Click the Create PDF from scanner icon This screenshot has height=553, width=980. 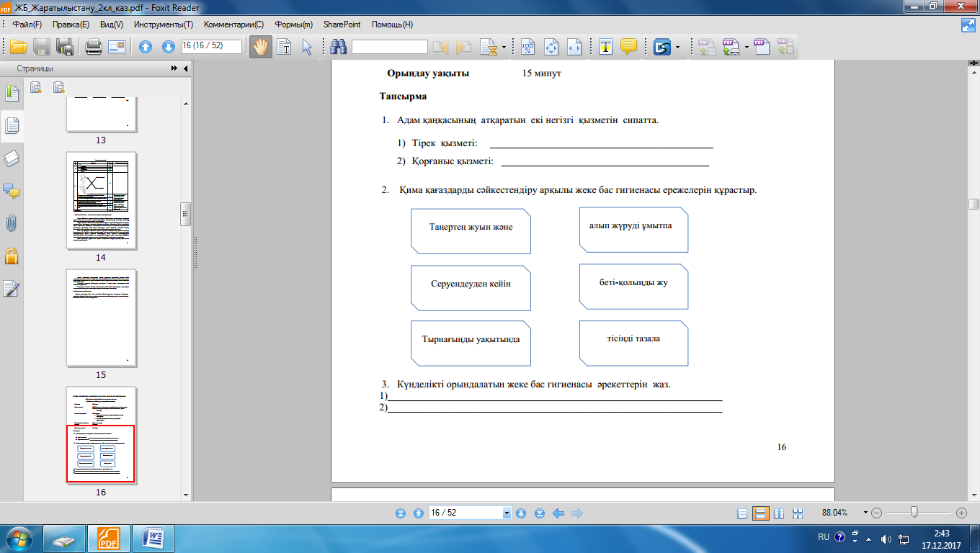point(731,48)
